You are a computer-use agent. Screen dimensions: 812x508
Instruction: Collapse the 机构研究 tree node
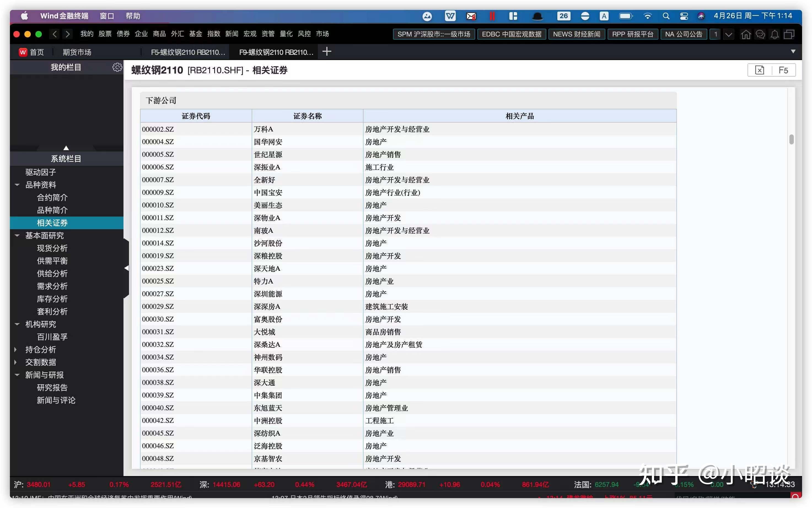(x=17, y=324)
